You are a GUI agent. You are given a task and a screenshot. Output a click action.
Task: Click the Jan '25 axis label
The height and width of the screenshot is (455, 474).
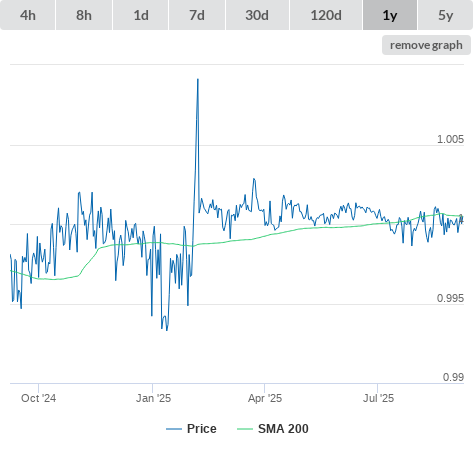(153, 398)
